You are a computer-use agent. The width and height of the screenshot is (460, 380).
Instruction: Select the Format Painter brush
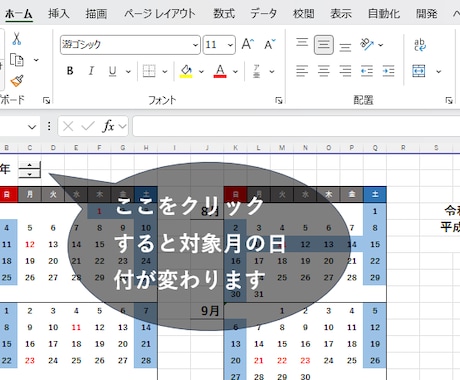[17, 81]
